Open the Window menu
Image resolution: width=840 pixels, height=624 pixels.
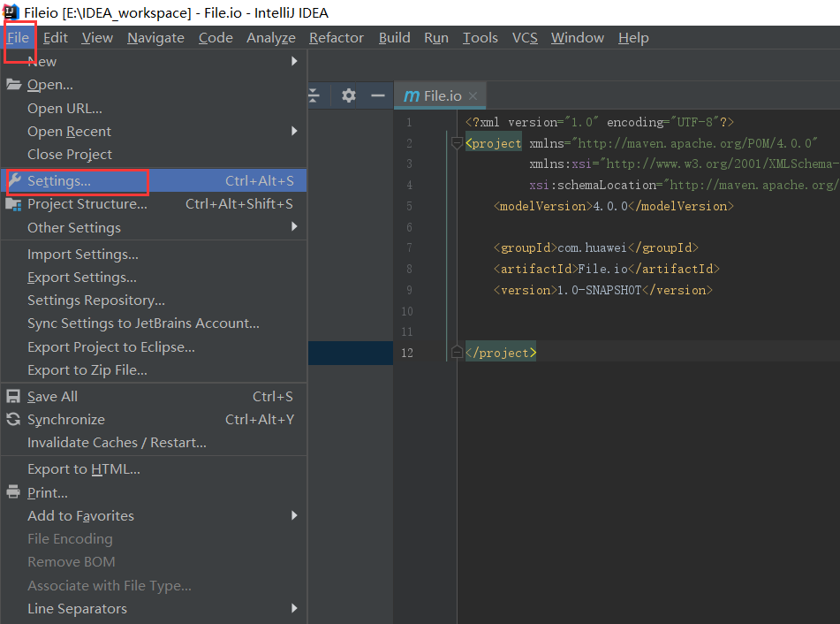(x=578, y=37)
